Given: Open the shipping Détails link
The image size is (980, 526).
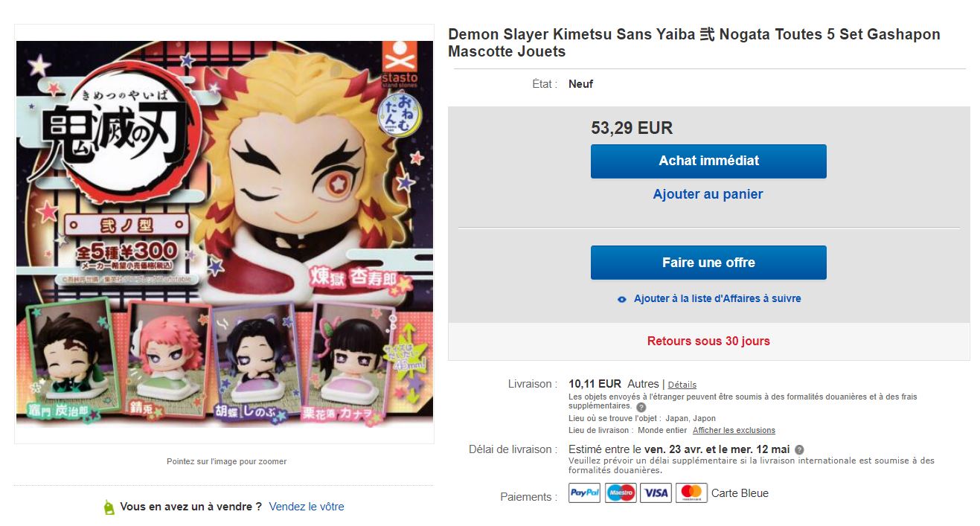Looking at the screenshot, I should click(682, 385).
